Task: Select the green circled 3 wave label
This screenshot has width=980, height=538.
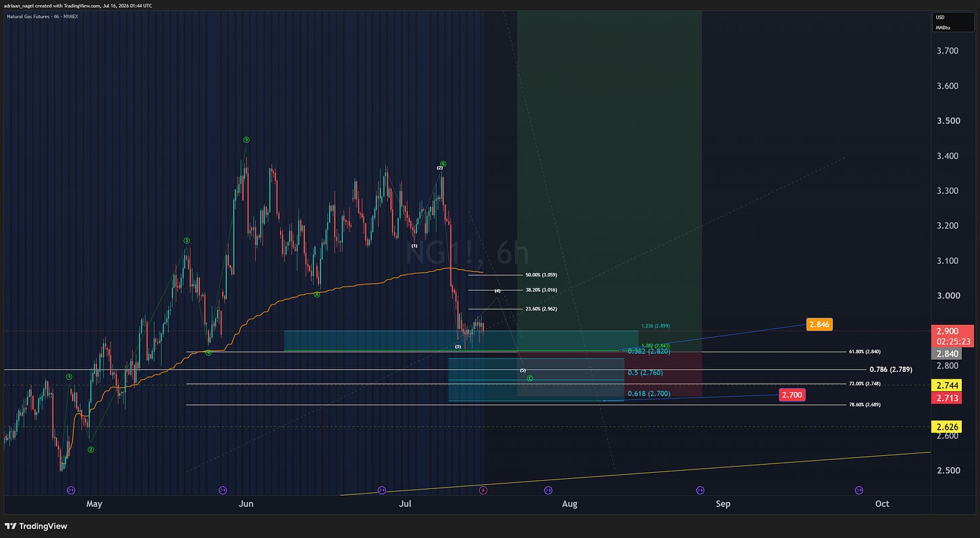Action: 187,241
